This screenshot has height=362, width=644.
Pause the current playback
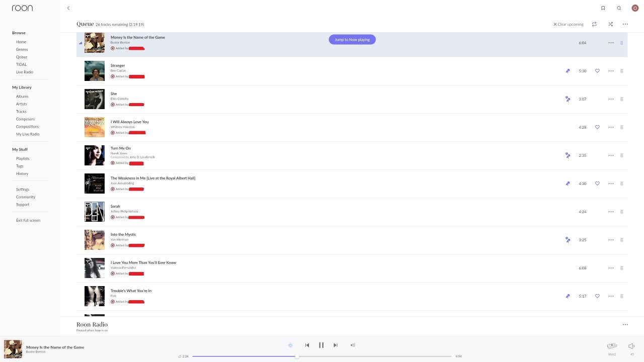pos(321,345)
